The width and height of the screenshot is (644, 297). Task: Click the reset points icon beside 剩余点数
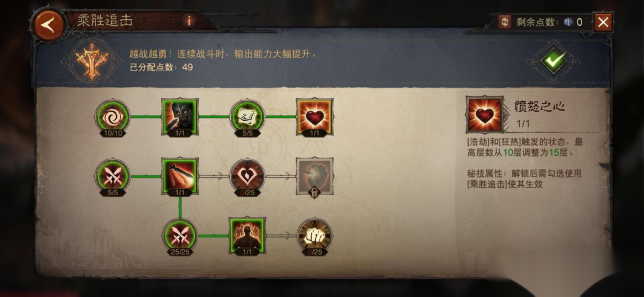point(504,22)
